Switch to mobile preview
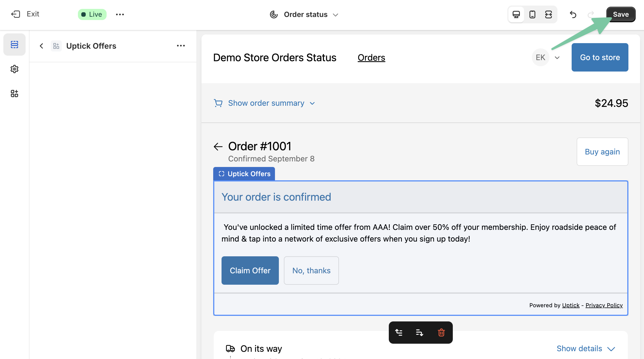This screenshot has height=359, width=644. click(x=532, y=14)
